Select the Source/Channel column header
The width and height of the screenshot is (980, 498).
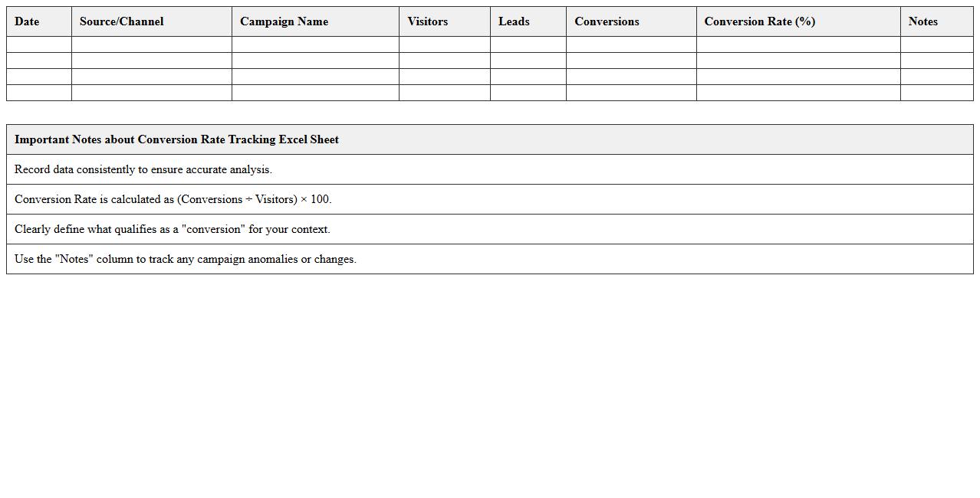pyautogui.click(x=151, y=21)
